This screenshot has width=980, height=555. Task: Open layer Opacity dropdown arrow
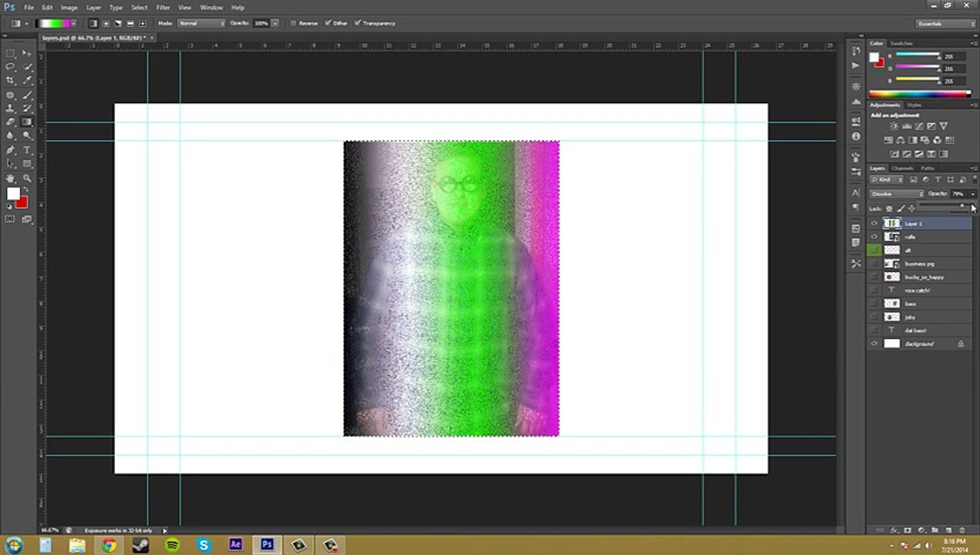973,193
